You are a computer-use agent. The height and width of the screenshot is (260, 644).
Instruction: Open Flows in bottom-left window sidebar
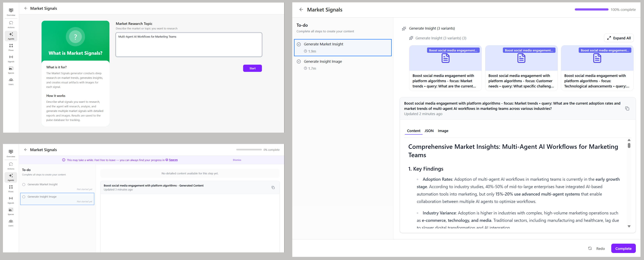tap(11, 189)
